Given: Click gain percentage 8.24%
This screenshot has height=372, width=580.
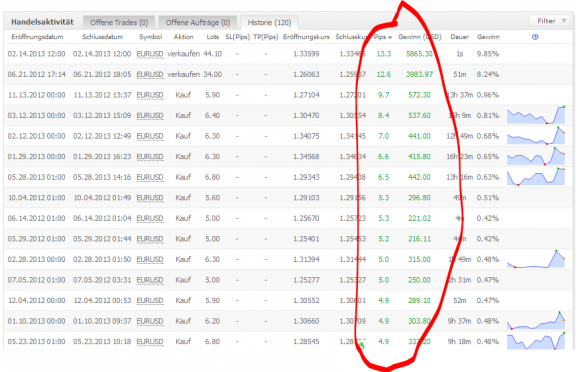Looking at the screenshot, I should 488,74.
